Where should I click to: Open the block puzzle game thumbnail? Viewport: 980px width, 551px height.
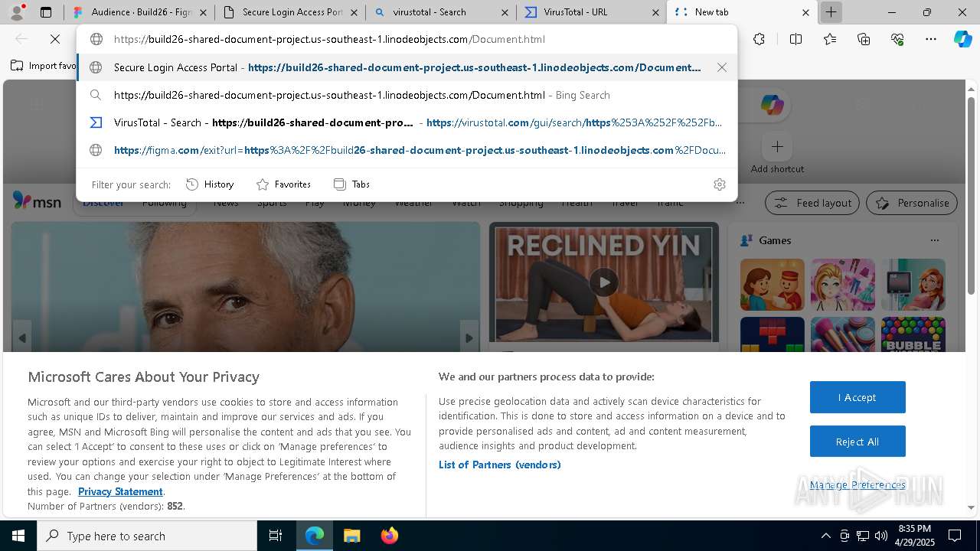tap(773, 334)
